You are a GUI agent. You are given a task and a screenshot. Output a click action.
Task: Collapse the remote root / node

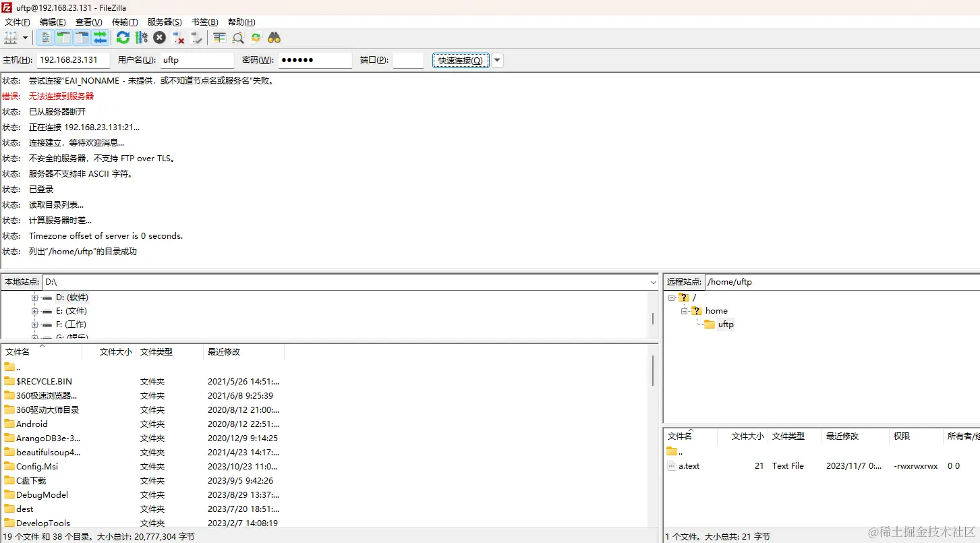tap(672, 297)
